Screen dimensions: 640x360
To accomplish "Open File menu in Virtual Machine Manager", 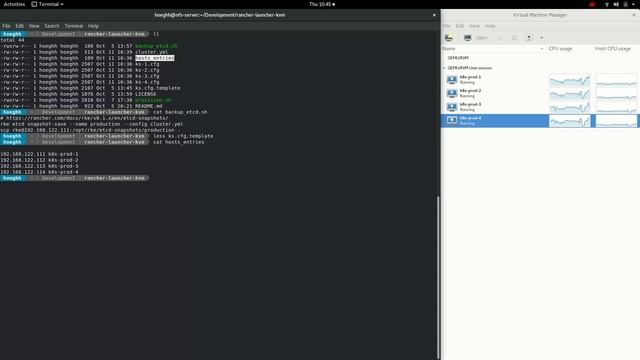I will [x=447, y=26].
